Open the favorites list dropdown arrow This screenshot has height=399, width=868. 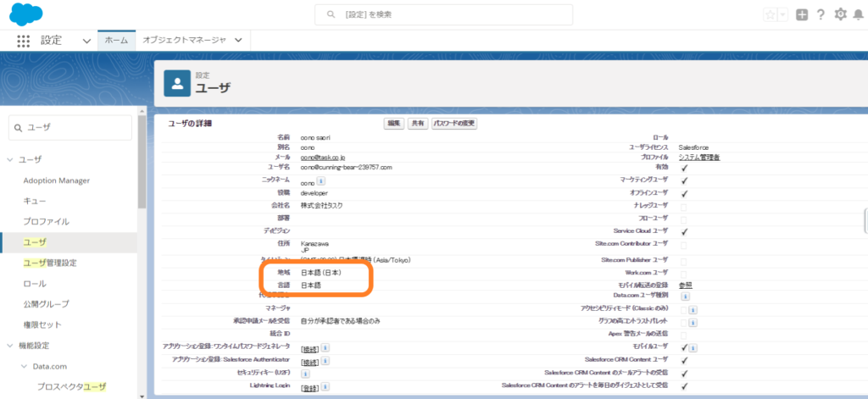pos(782,15)
